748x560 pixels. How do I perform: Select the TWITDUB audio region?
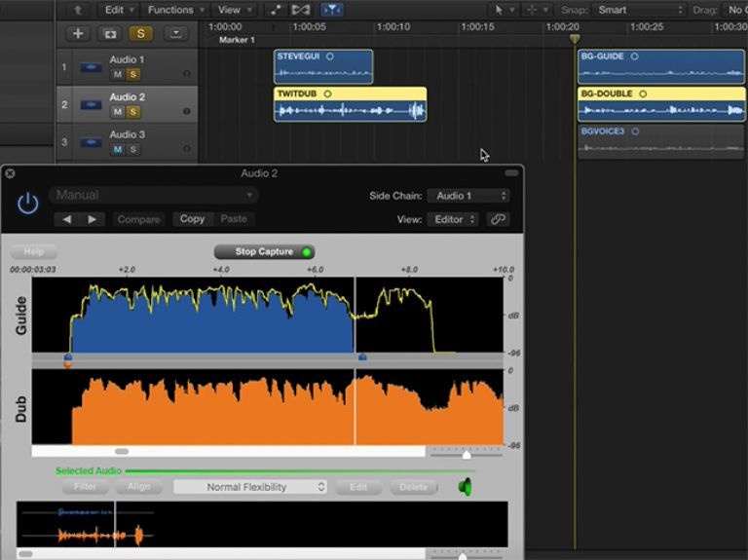[350, 104]
